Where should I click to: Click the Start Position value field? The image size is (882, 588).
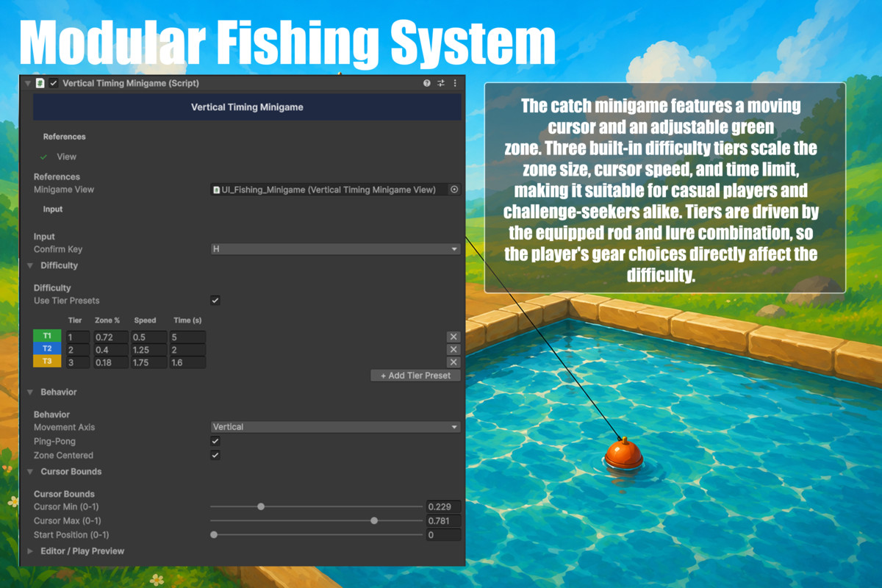pos(444,534)
